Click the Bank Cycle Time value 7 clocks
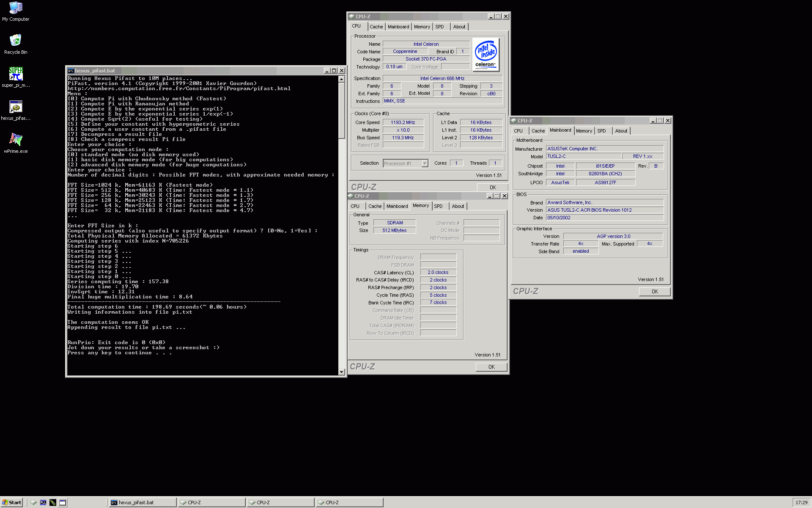The height and width of the screenshot is (508, 812). [x=438, y=303]
